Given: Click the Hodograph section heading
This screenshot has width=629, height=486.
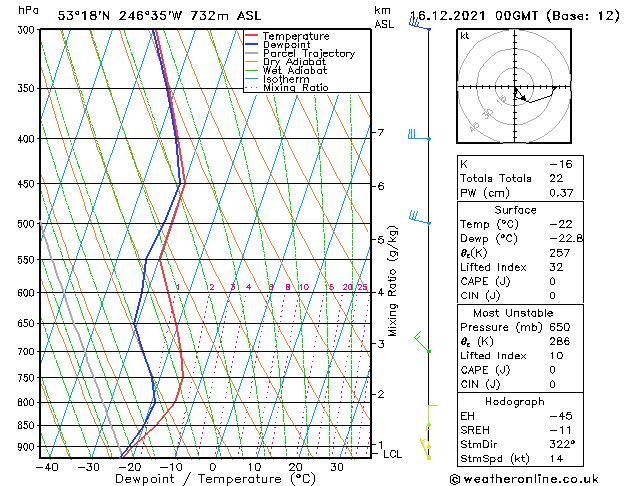Looking at the screenshot, I should coord(515,401).
